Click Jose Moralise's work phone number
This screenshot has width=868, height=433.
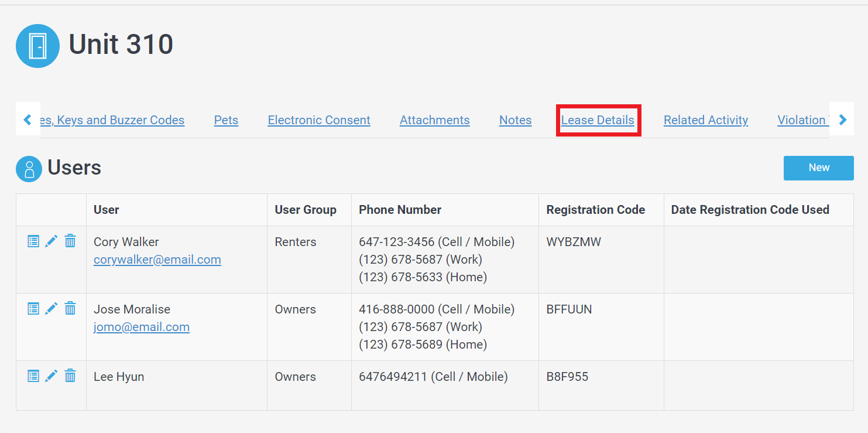click(x=421, y=327)
